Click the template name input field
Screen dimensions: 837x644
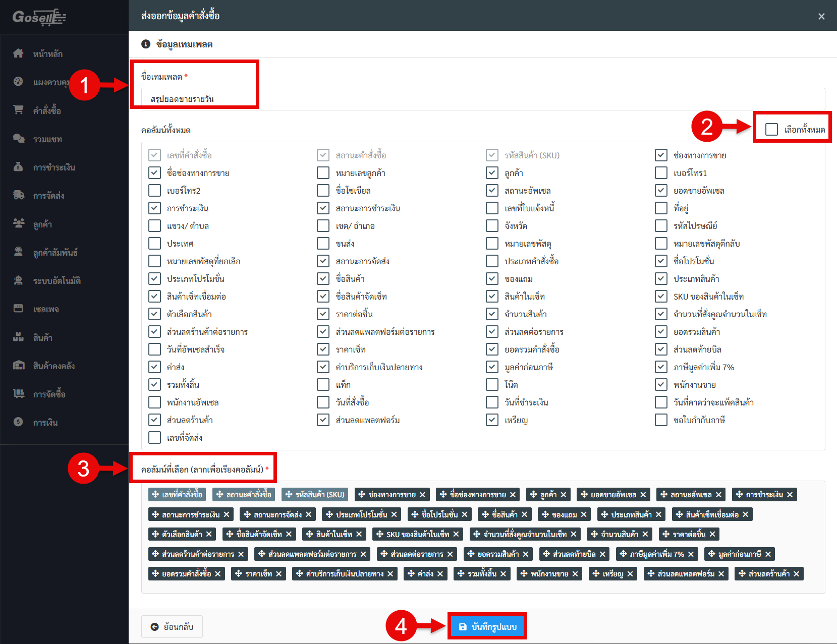483,99
